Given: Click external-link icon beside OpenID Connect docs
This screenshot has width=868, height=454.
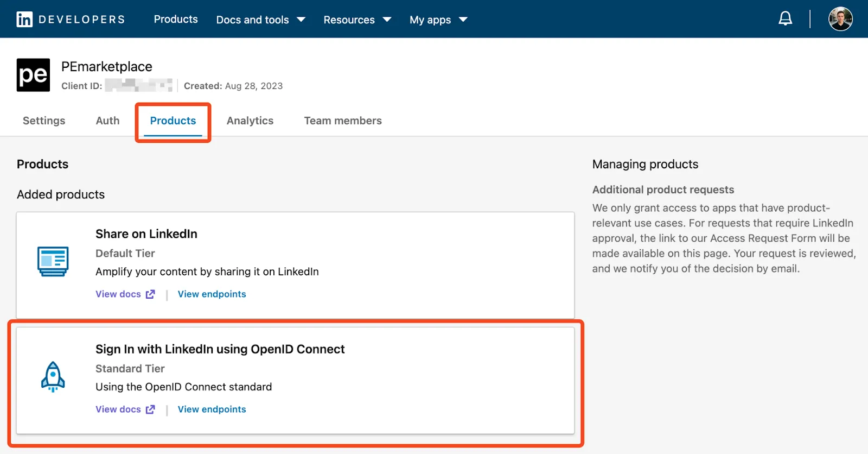Looking at the screenshot, I should point(150,409).
